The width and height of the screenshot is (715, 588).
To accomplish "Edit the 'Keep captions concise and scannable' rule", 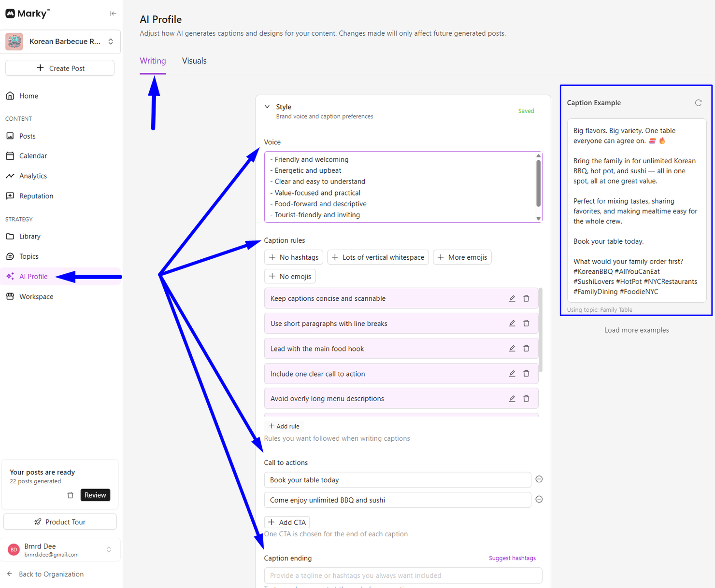I will click(512, 298).
